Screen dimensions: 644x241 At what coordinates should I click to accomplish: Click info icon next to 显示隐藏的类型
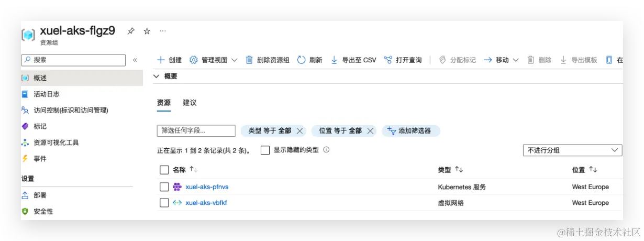coord(326,150)
